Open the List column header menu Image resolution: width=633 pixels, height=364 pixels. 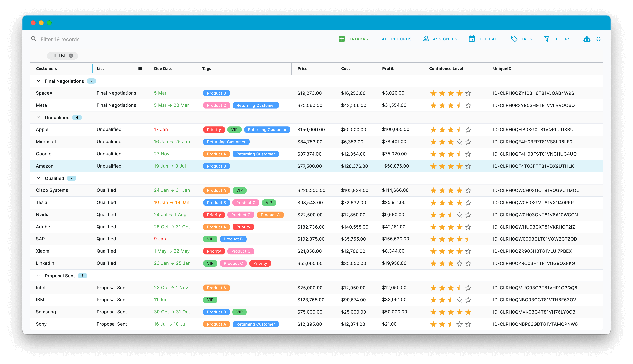[x=140, y=68]
